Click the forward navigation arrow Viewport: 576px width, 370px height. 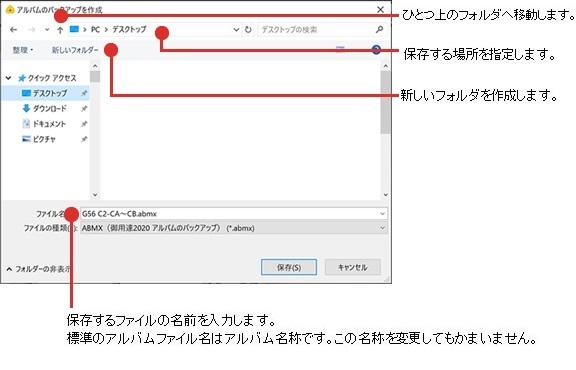(x=32, y=30)
